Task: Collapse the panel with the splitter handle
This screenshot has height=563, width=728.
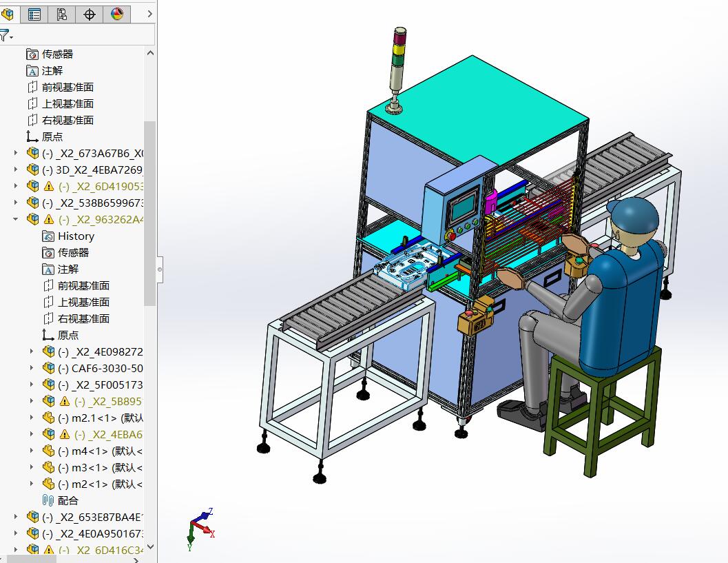Action: (160, 269)
